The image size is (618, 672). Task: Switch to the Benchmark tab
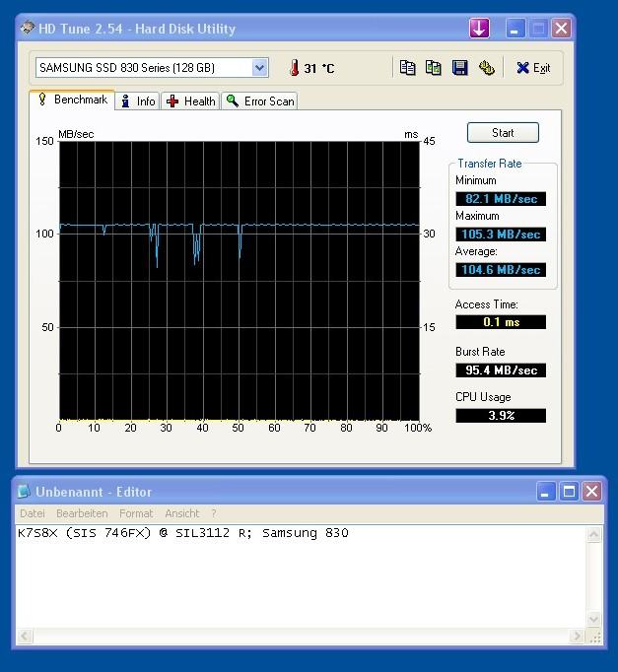pos(72,100)
